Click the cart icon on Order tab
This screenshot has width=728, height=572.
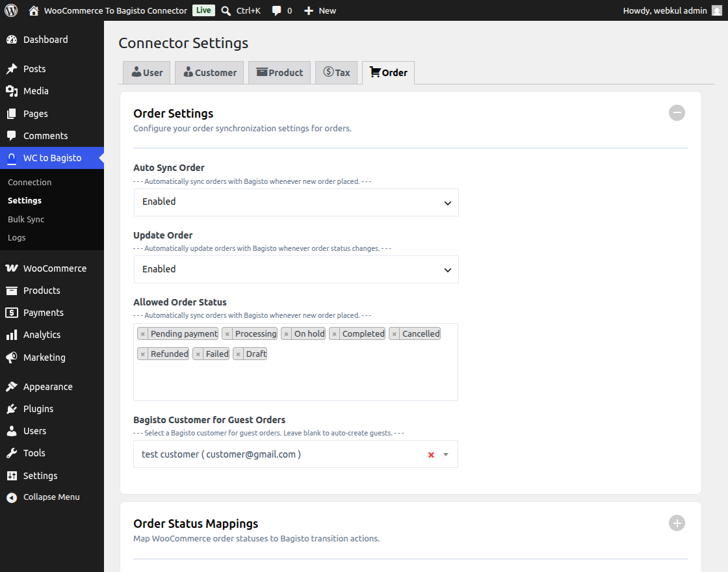click(x=374, y=72)
